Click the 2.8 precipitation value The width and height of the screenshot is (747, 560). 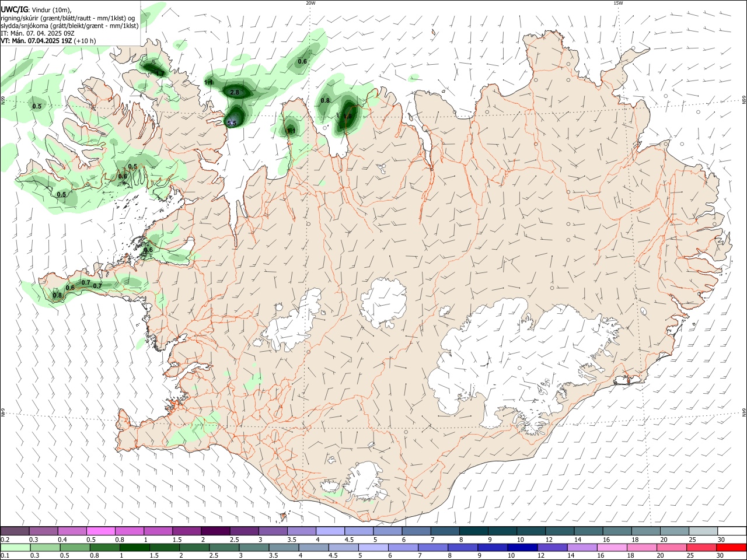pos(235,92)
